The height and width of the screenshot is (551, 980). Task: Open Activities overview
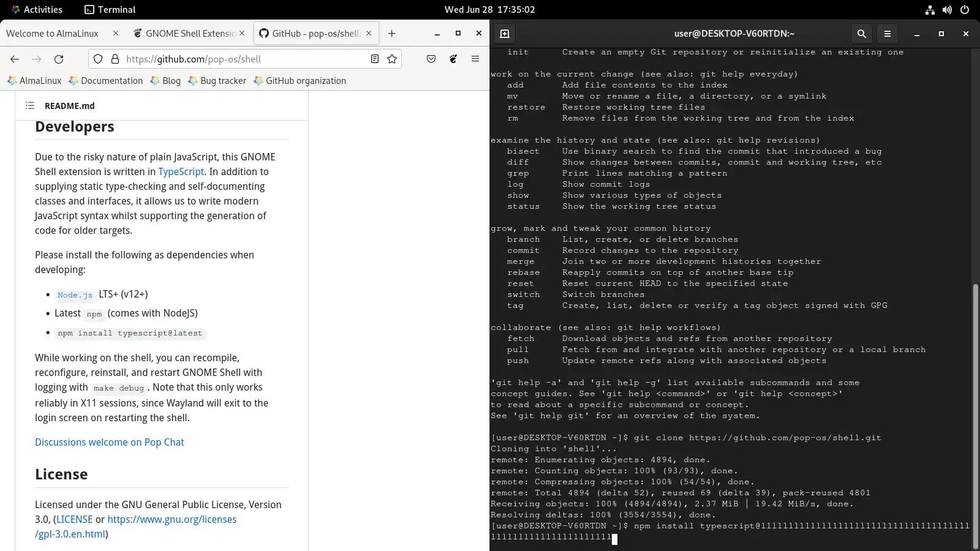(x=37, y=10)
